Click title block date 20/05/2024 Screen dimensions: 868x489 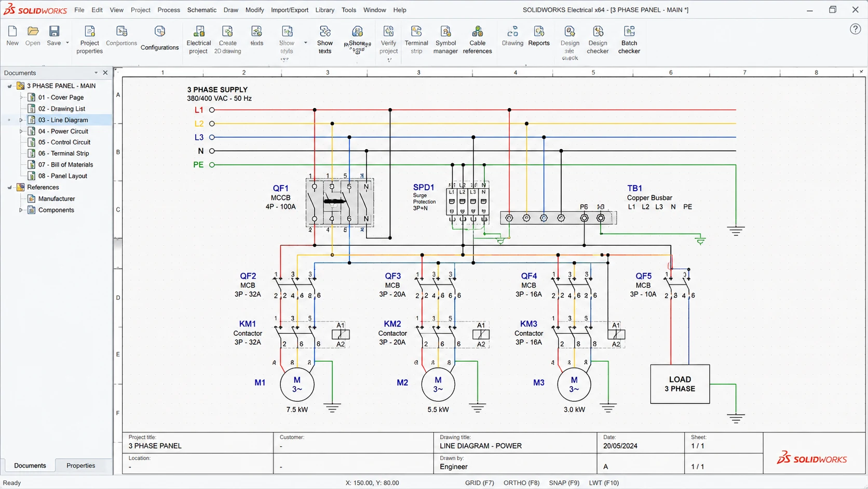point(620,446)
